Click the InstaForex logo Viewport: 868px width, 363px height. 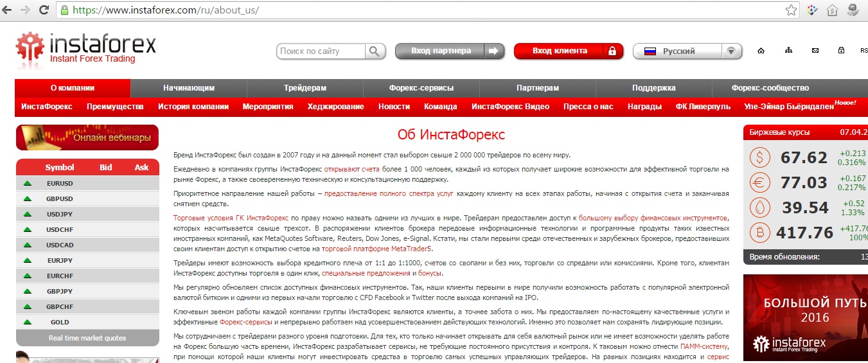[x=86, y=48]
